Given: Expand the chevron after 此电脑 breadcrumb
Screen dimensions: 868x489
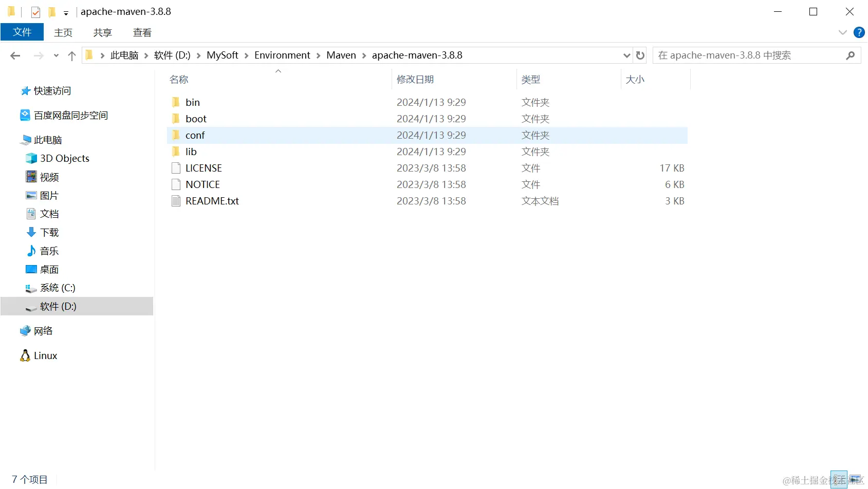Looking at the screenshot, I should tap(146, 55).
